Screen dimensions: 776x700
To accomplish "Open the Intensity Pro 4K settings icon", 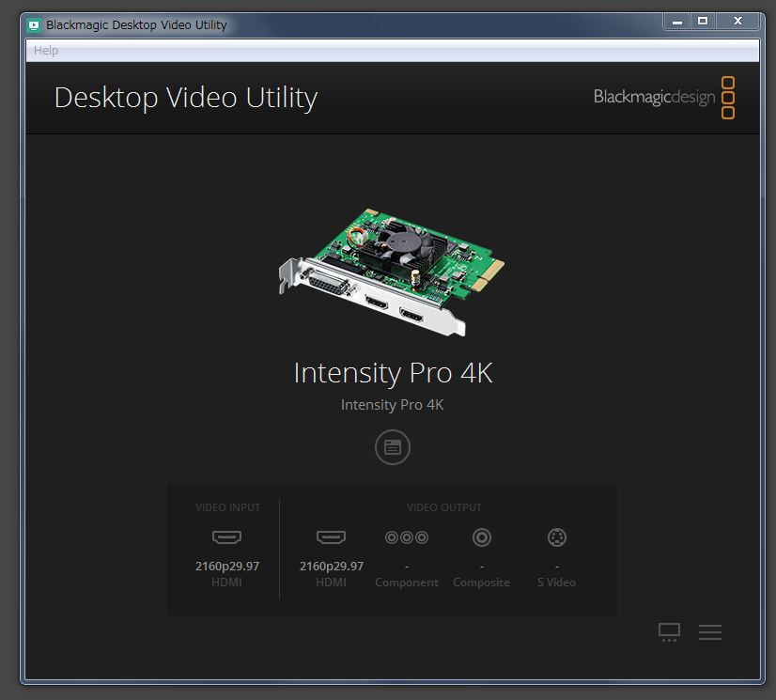I will coord(393,447).
